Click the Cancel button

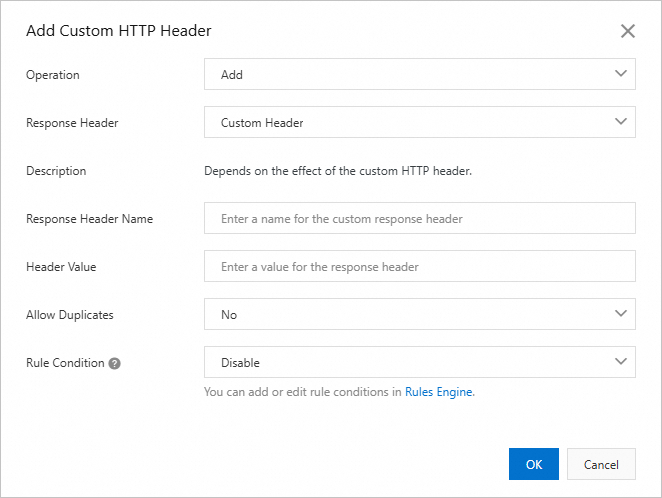(x=601, y=464)
